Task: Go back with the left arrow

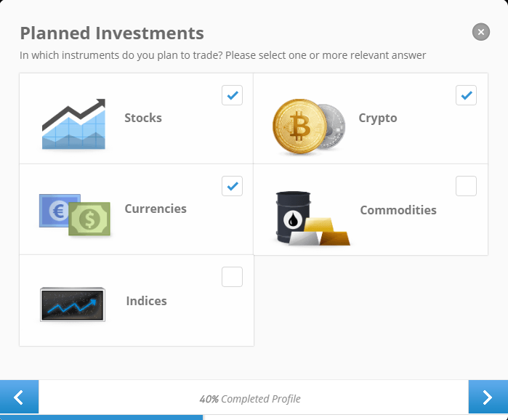Action: [x=19, y=397]
